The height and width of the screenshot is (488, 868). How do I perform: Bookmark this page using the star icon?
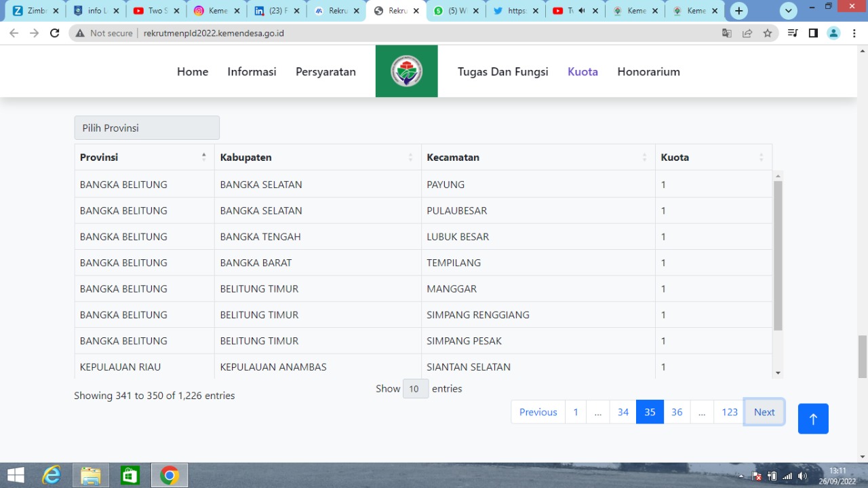click(768, 33)
